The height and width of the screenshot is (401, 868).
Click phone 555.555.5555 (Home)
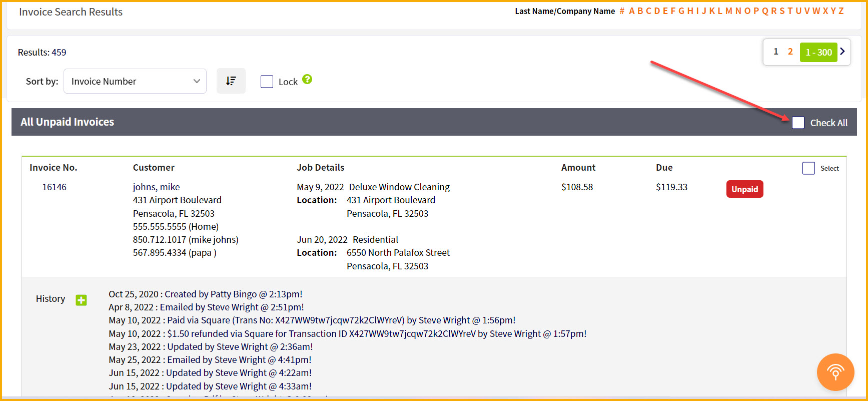pos(176,226)
